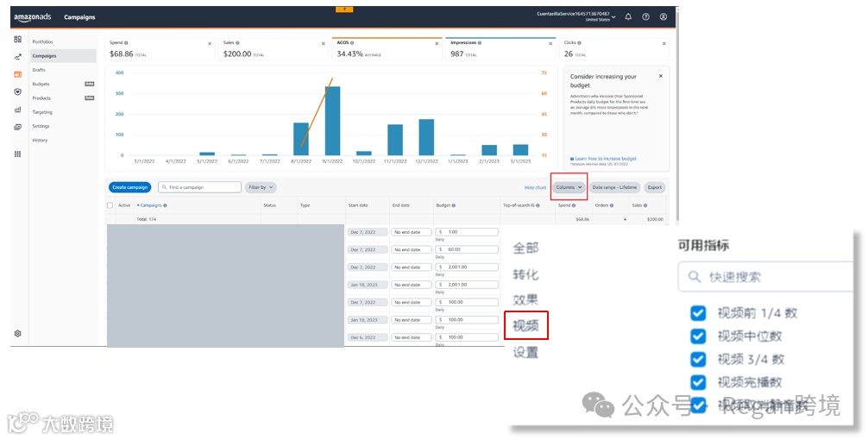Click the info icon beside Top-of-search IS header

[538, 205]
